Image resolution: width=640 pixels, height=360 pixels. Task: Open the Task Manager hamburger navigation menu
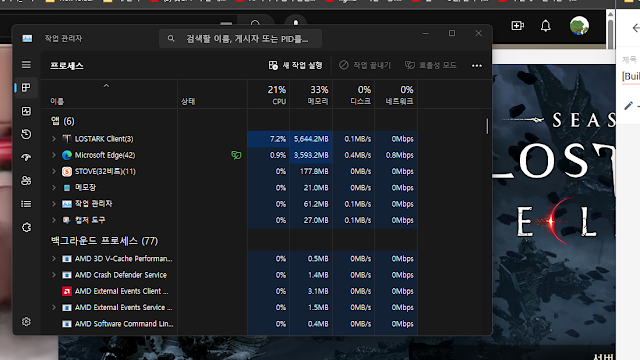(x=26, y=65)
